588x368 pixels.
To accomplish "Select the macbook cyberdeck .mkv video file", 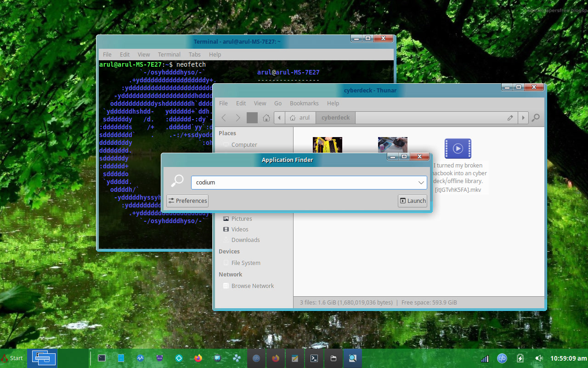I will point(458,165).
